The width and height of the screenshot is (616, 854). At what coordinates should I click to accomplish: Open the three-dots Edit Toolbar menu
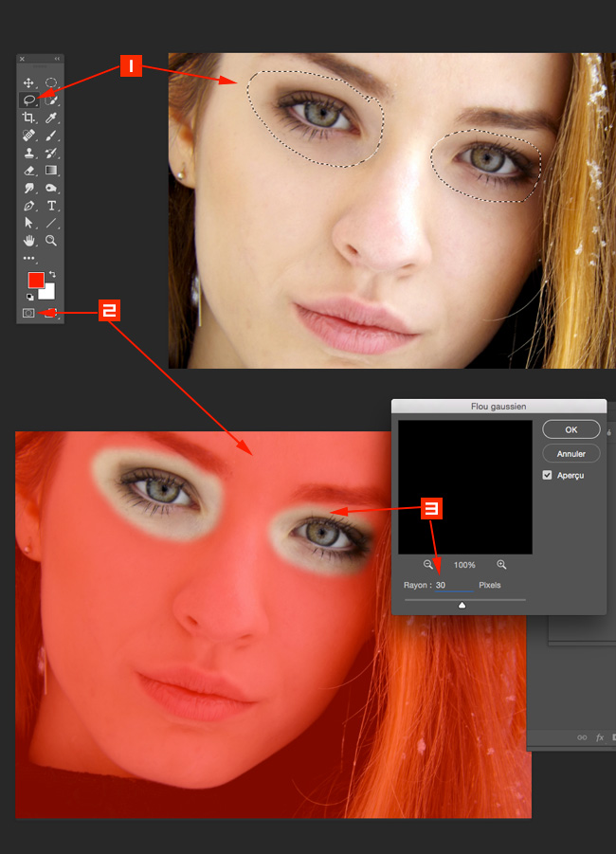coord(28,258)
